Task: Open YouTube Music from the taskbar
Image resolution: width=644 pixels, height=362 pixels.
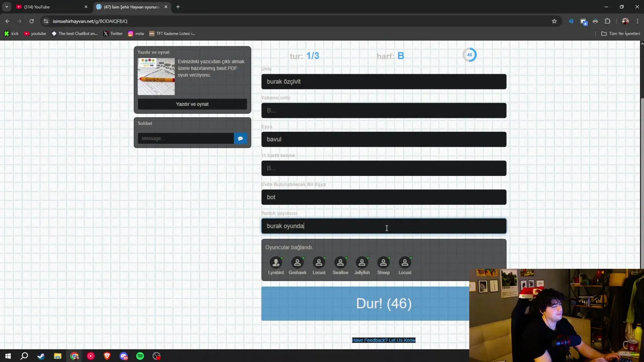Action: (x=91, y=356)
